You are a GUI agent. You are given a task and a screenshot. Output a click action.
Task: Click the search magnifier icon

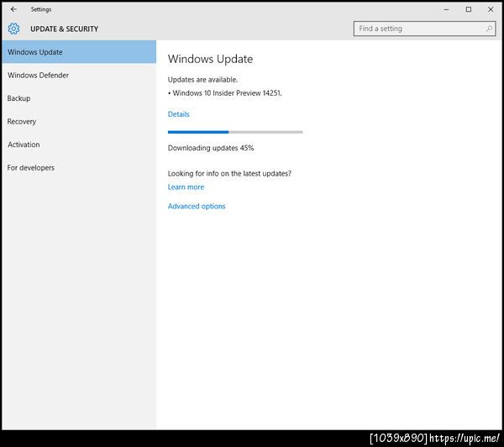click(x=489, y=29)
